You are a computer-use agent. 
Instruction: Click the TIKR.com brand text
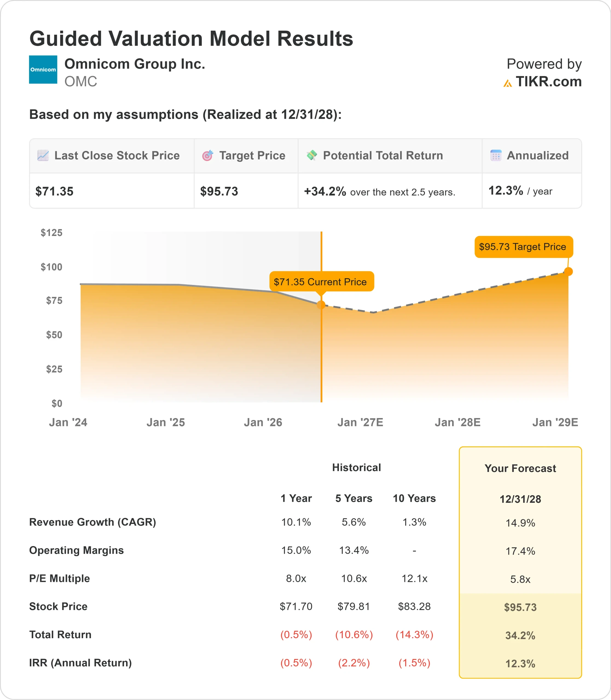[549, 81]
